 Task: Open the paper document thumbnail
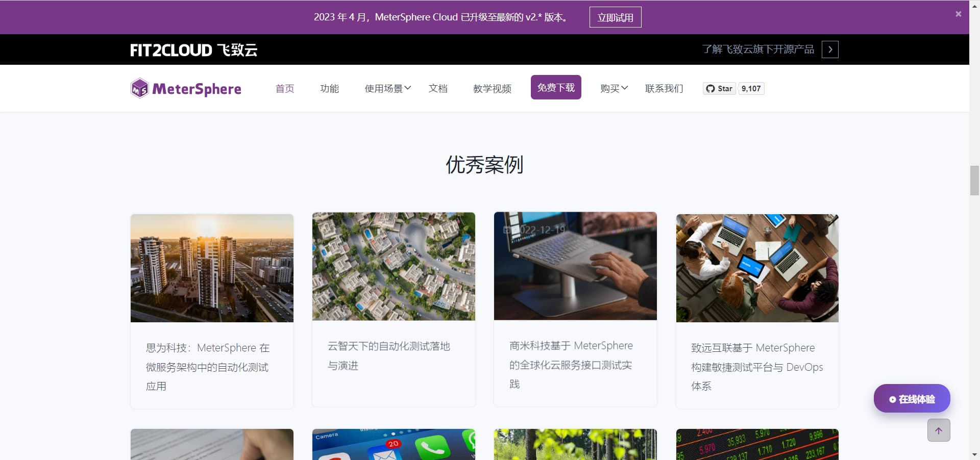pos(212,444)
